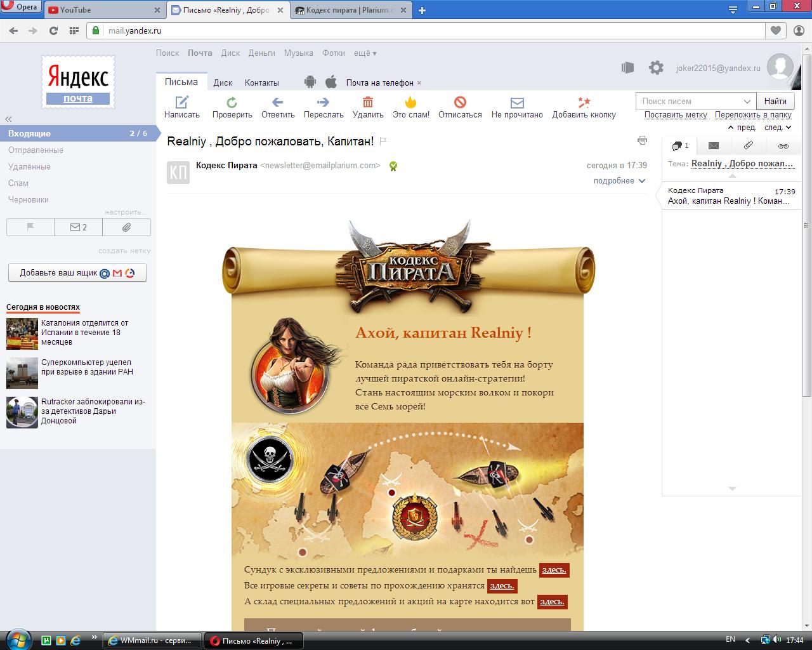Click the EN language indicator
The image size is (812, 650).
(730, 640)
